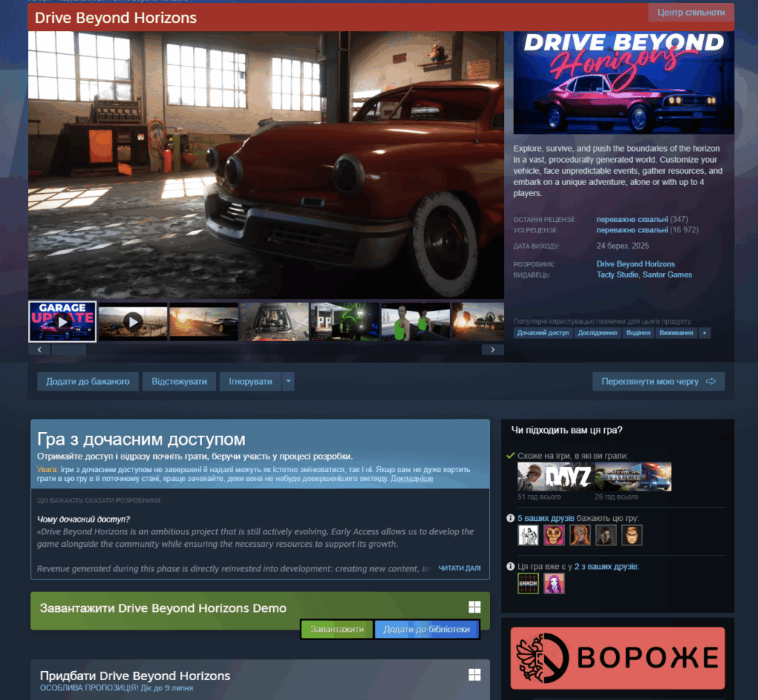The image size is (758, 700).
Task: Click the '26 год всього' playtime text
Action: point(617,497)
